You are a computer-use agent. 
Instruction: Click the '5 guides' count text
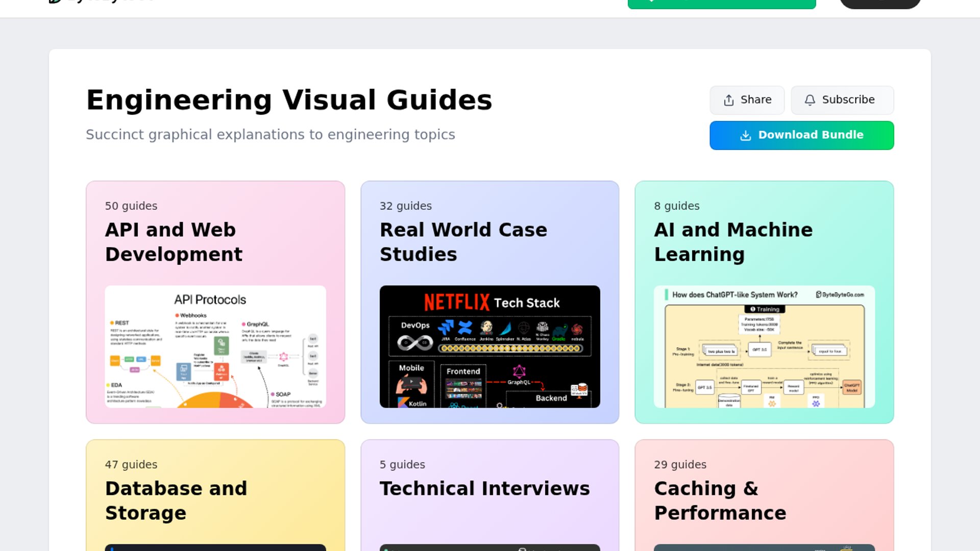pos(402,464)
